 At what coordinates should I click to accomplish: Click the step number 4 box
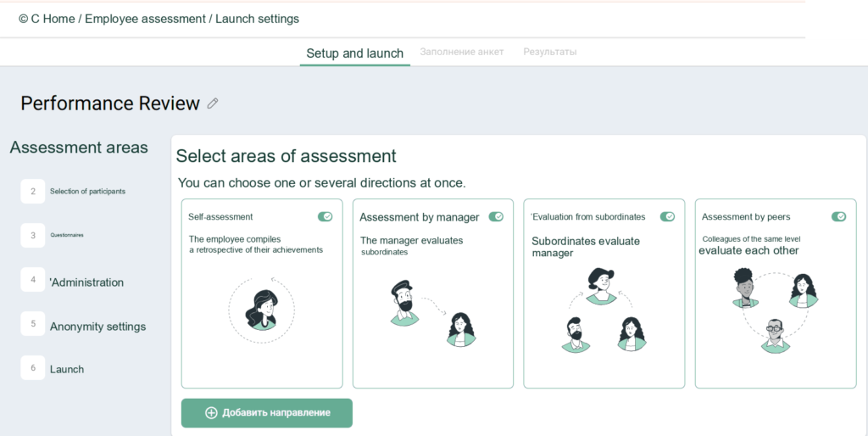pos(33,280)
